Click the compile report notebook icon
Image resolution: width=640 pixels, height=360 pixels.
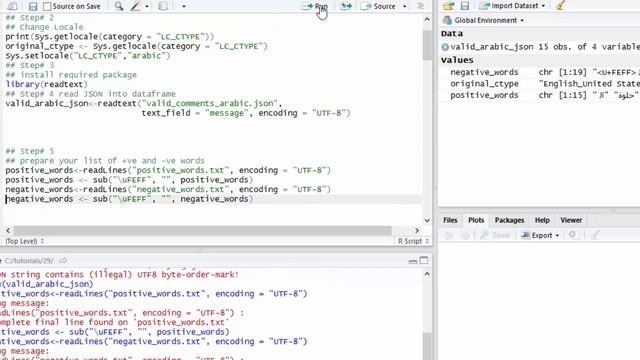[163, 6]
